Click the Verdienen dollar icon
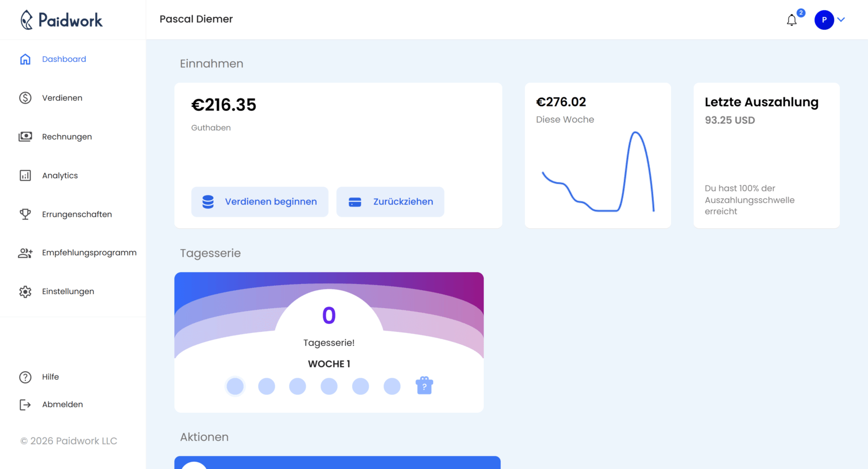This screenshot has height=469, width=868. tap(25, 97)
